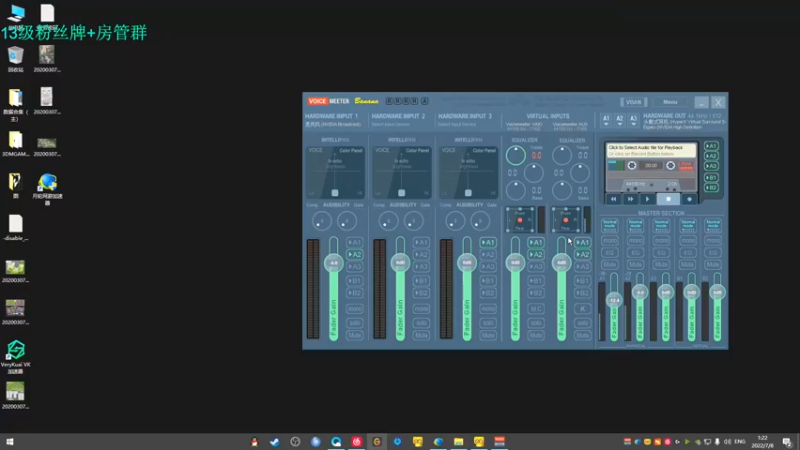Screen dimensions: 800x450
Task: Open Color Panel on Hardware Input 2 Intellipan
Action: pyautogui.click(x=417, y=151)
